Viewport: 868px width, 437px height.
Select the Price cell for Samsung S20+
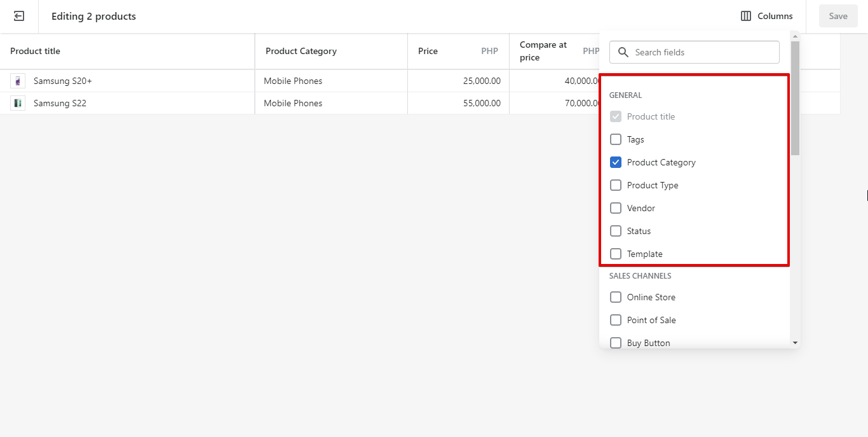tap(458, 81)
